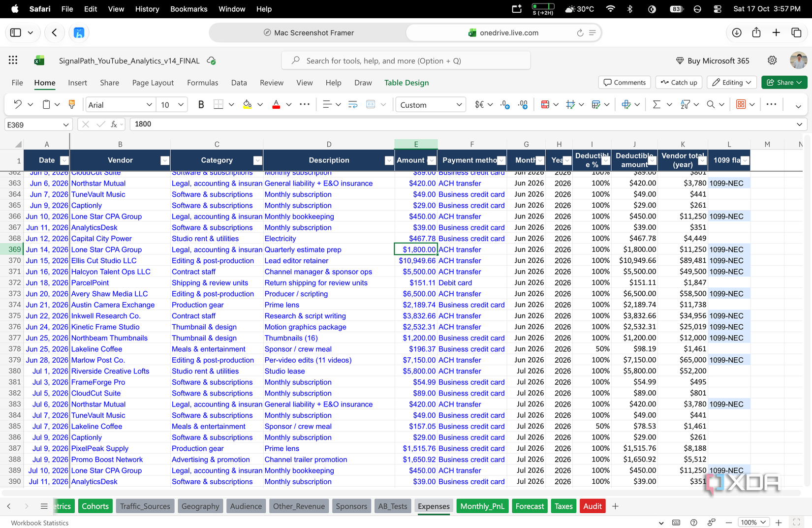Click the Catch up button

tap(679, 82)
